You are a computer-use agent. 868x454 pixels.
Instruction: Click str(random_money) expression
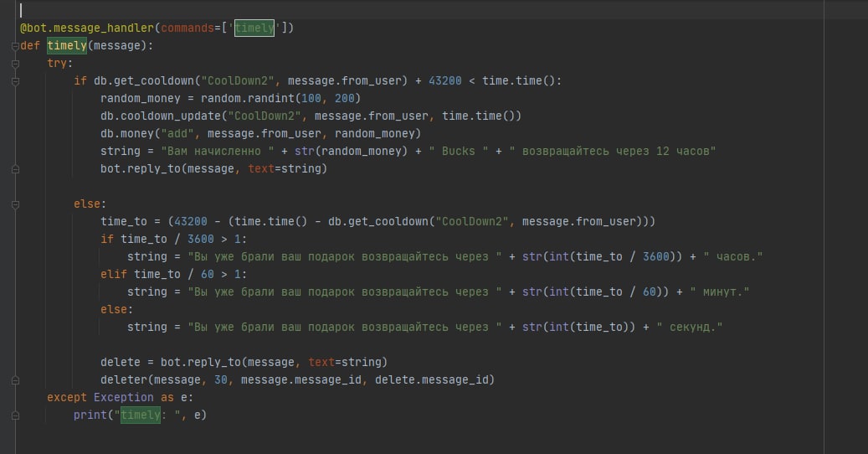(351, 151)
